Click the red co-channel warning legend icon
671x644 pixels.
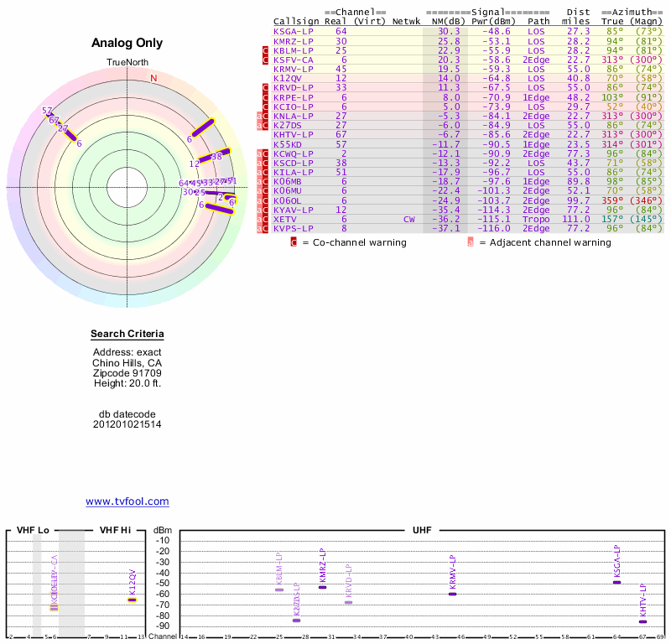point(294,242)
